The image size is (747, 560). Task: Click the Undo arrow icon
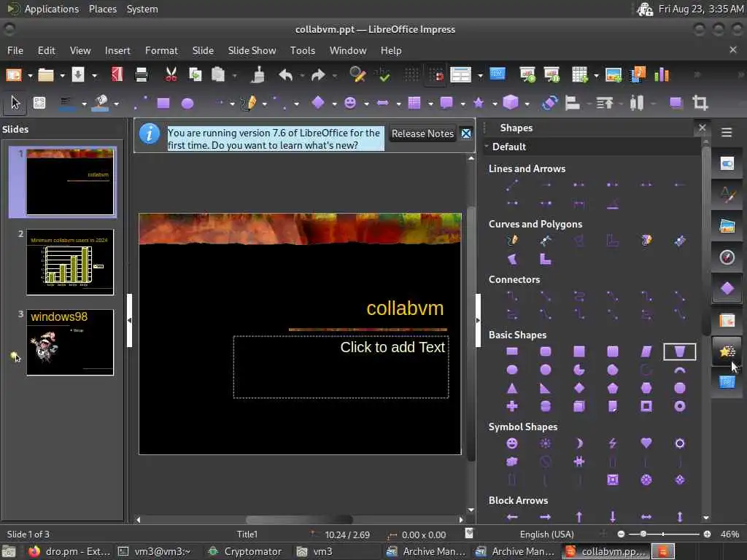(x=285, y=75)
